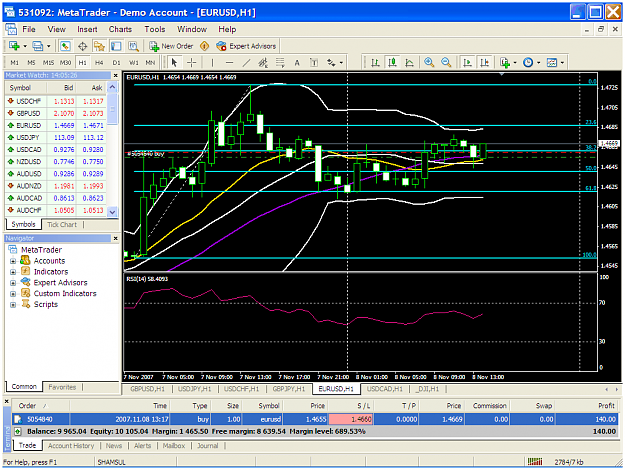Toggle the Data Window crosshair-circle icon

point(82,46)
